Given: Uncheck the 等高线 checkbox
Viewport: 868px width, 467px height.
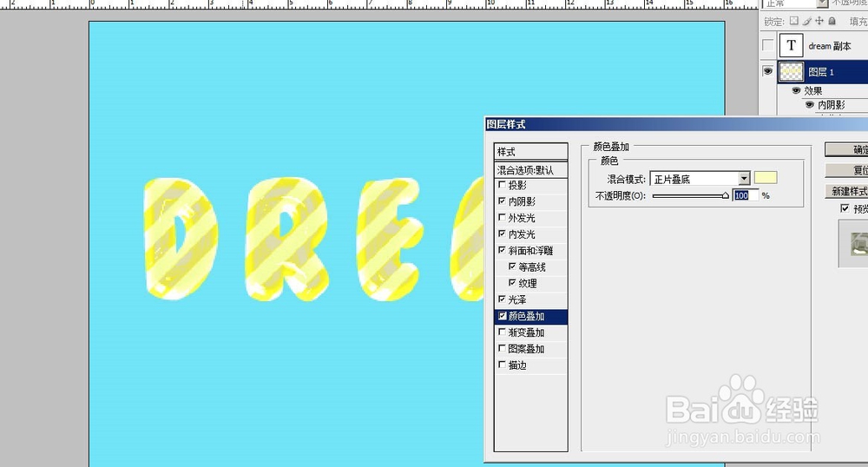Looking at the screenshot, I should (x=512, y=266).
